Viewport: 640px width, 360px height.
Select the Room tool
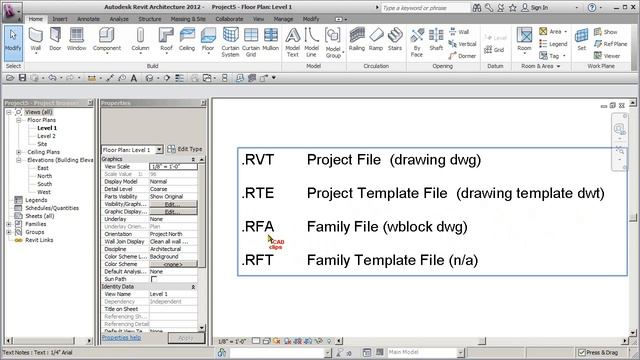524,41
